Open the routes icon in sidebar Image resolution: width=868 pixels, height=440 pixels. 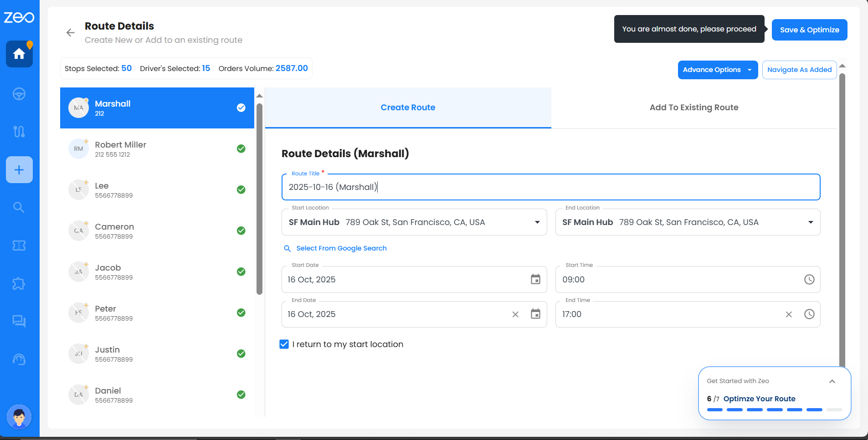pos(19,132)
